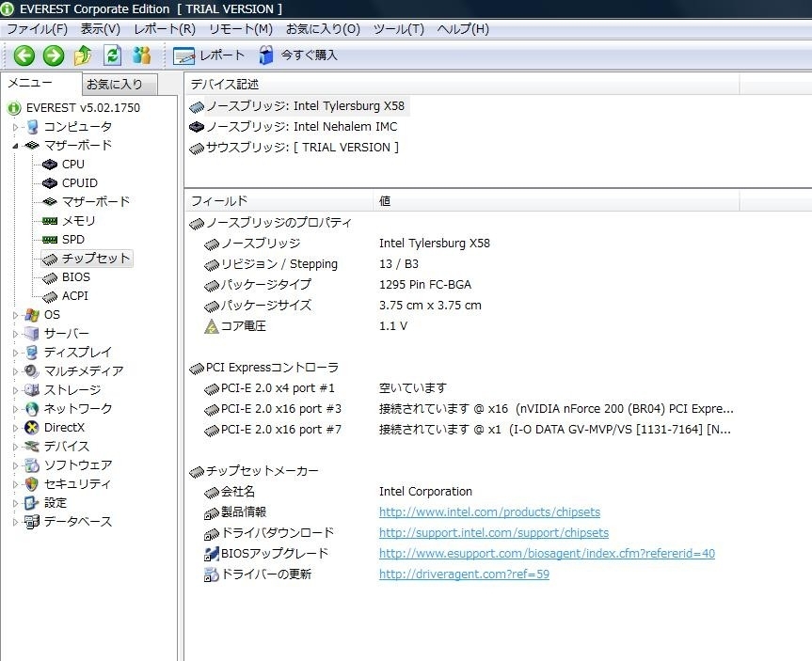Click the 設定 icon in tree
Image resolution: width=812 pixels, height=661 pixels.
tap(32, 503)
